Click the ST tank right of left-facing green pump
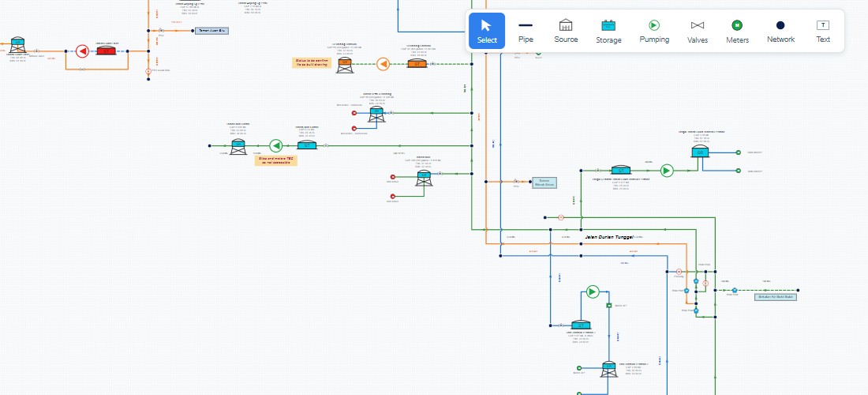 [x=307, y=145]
